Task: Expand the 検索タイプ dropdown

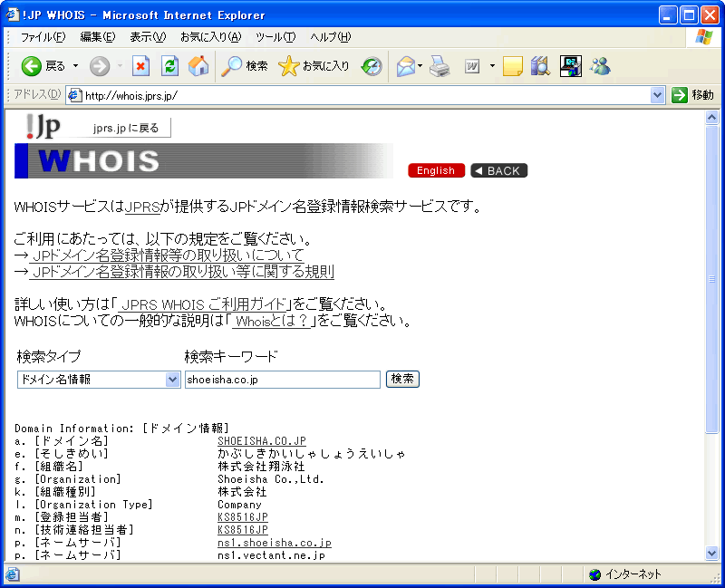Action: pyautogui.click(x=172, y=380)
